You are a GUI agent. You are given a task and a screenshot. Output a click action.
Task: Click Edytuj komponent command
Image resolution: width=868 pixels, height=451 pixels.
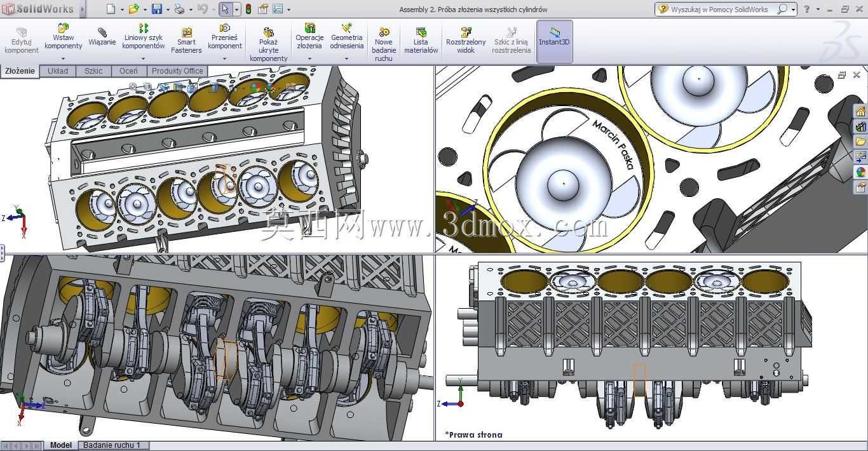pyautogui.click(x=22, y=40)
